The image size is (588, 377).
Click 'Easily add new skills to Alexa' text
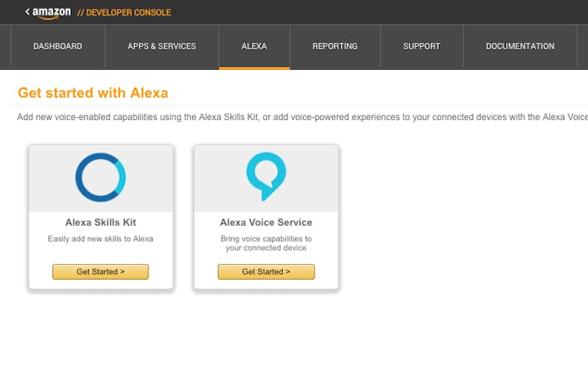pyautogui.click(x=100, y=239)
